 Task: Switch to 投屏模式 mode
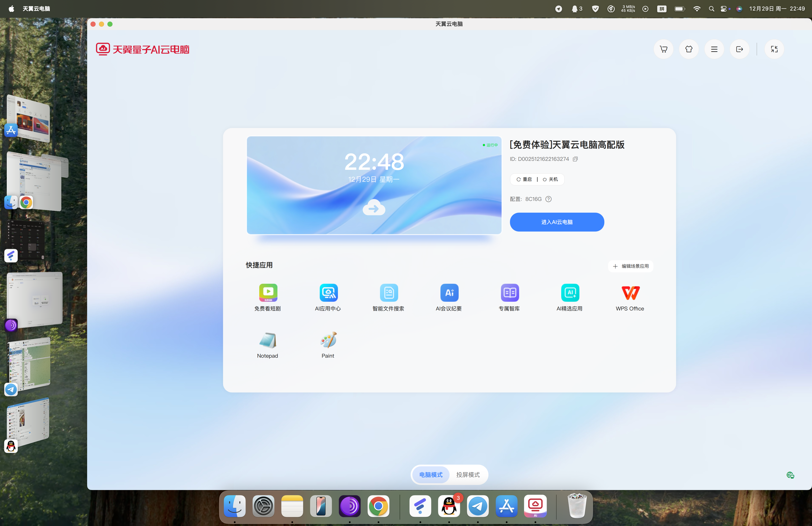pos(468,475)
